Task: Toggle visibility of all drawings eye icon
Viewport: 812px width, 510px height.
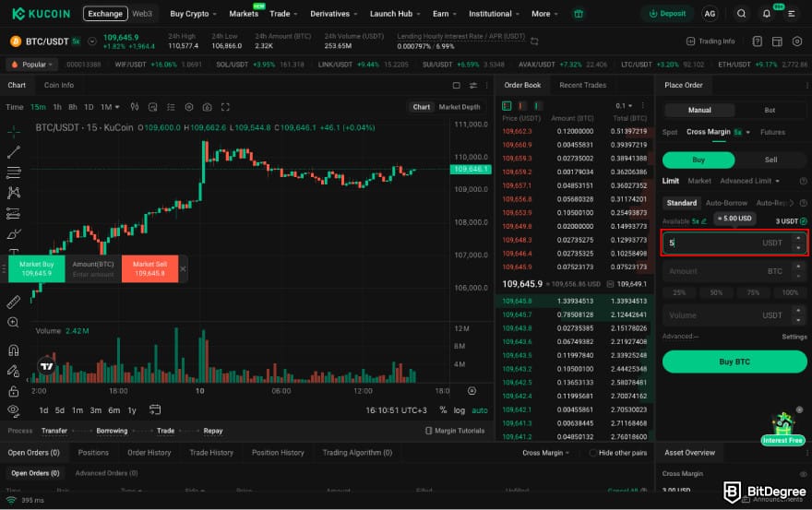Action: pos(14,411)
